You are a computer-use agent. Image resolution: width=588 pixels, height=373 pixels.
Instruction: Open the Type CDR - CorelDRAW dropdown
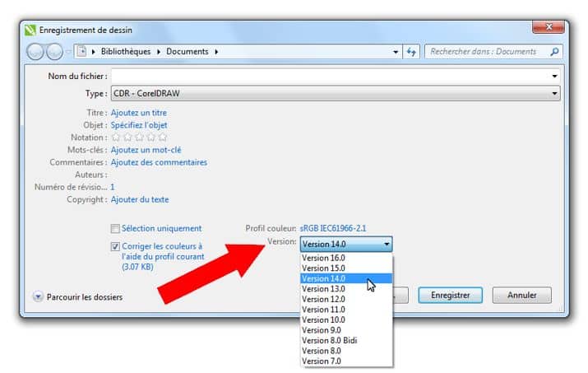554,94
